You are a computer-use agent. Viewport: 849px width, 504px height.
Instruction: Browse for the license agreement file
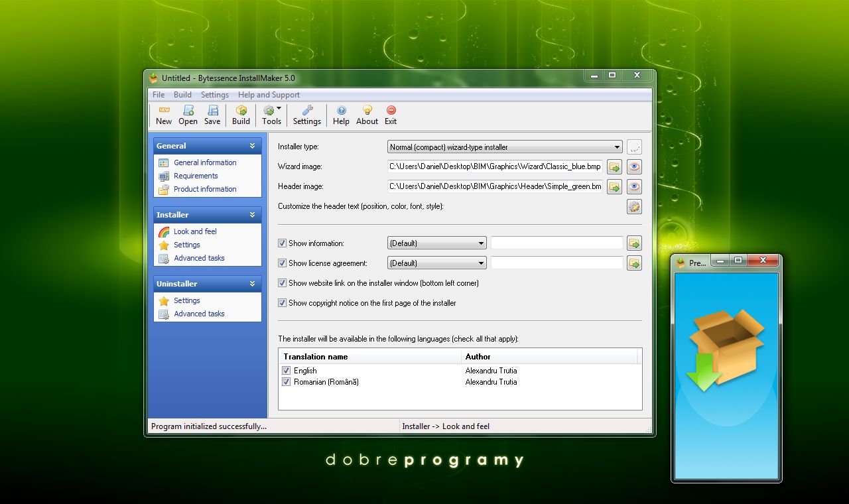coord(634,263)
